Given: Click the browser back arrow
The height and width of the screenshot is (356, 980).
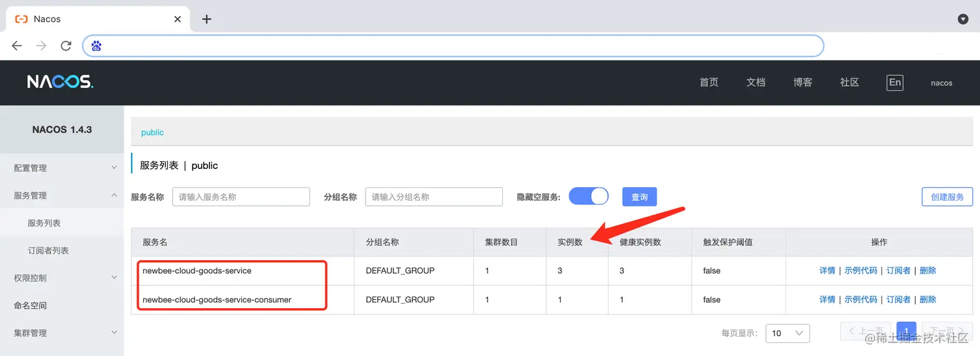Looking at the screenshot, I should click(x=17, y=46).
